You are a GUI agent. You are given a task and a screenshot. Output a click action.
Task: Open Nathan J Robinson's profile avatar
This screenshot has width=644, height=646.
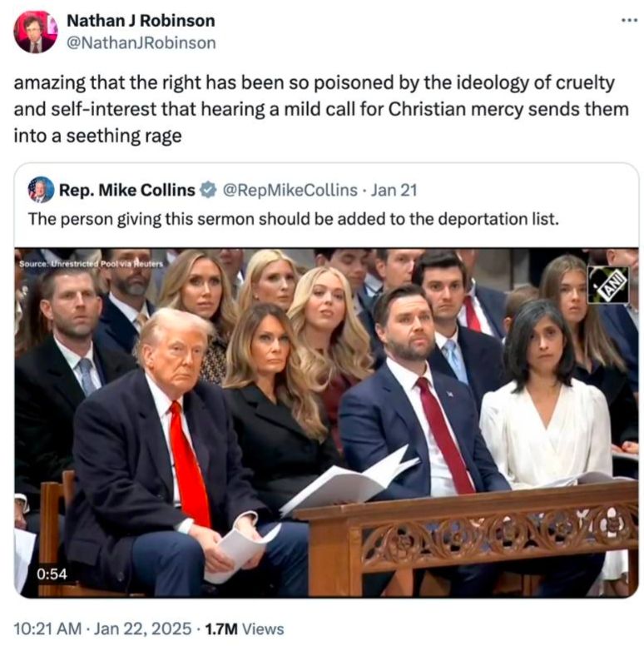[x=36, y=32]
